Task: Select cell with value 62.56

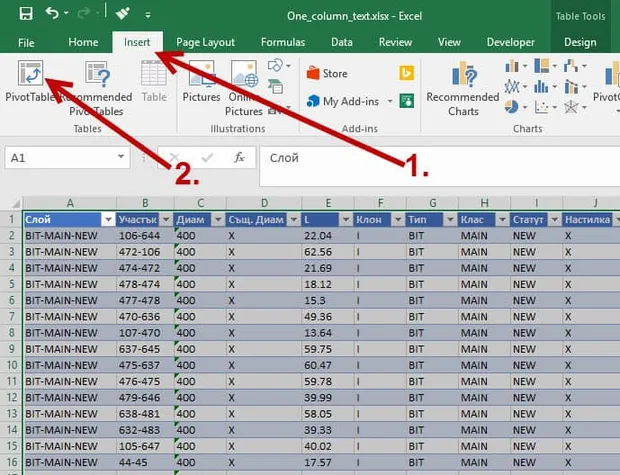Action: pyautogui.click(x=328, y=252)
